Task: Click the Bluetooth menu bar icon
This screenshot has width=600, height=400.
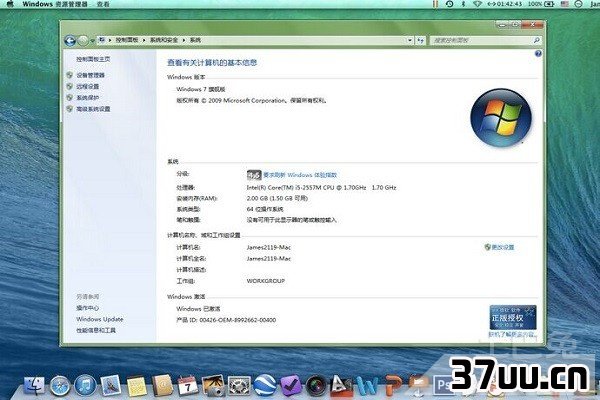Action: 463,4
